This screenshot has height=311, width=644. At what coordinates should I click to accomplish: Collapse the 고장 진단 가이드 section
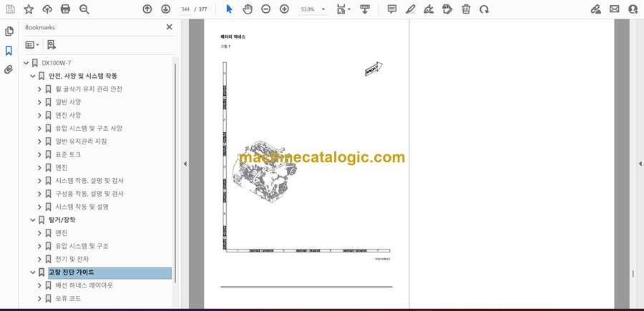pyautogui.click(x=33, y=272)
